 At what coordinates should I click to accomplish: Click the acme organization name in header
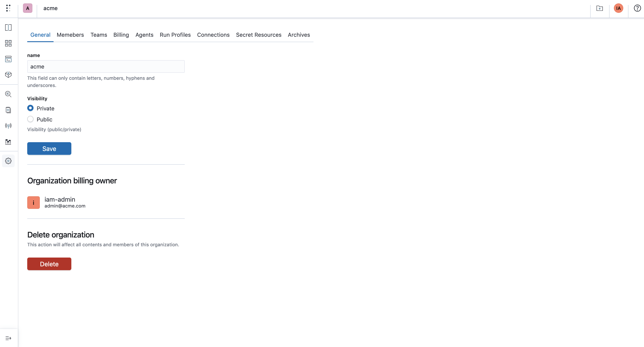(x=50, y=8)
